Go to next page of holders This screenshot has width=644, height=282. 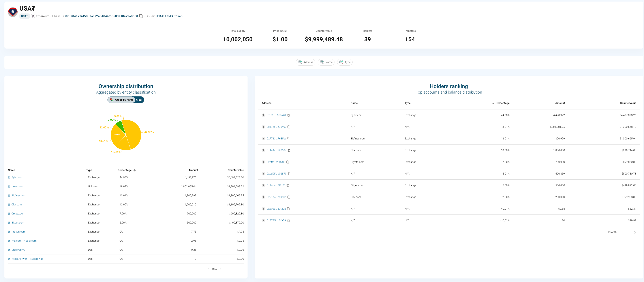point(635,232)
